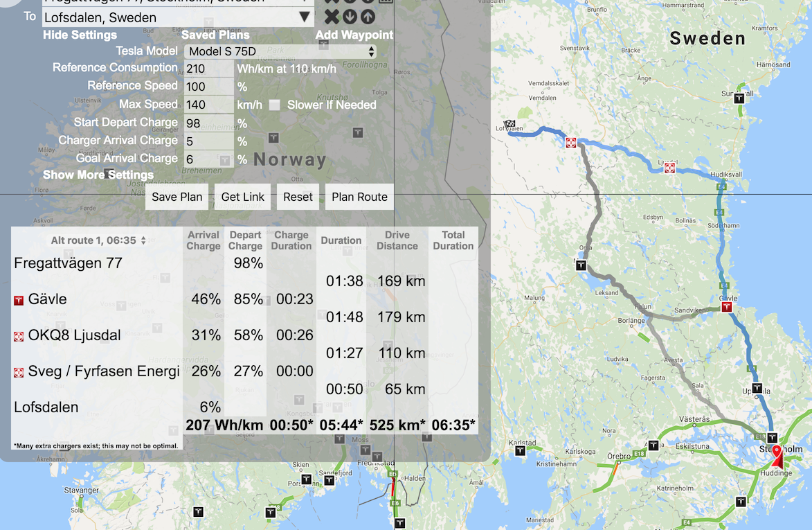
Task: Click the 00:23 charge duration at Gävle
Action: point(295,299)
